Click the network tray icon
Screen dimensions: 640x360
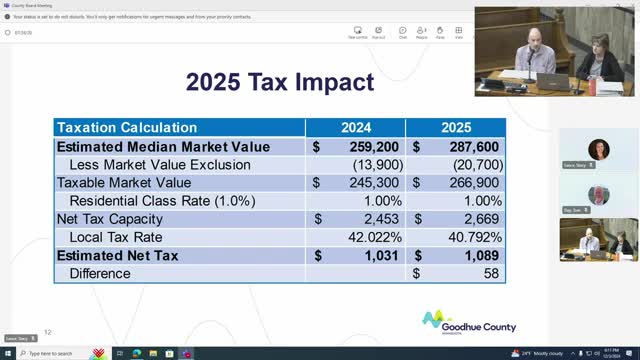589,353
